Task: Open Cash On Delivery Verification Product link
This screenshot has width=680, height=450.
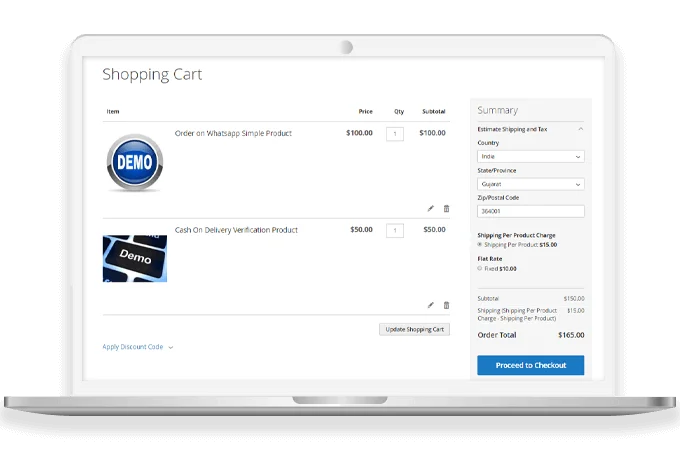Action: 236,230
